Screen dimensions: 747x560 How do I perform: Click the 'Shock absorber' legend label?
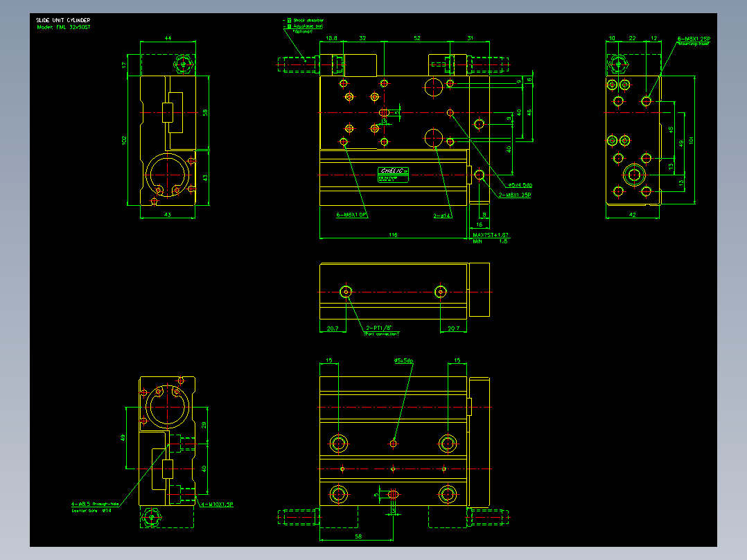point(308,21)
